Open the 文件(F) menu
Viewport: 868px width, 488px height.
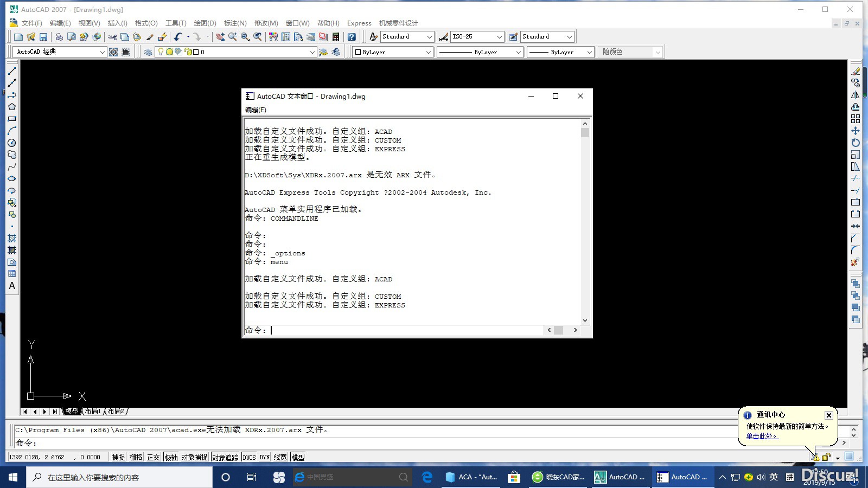coord(32,23)
